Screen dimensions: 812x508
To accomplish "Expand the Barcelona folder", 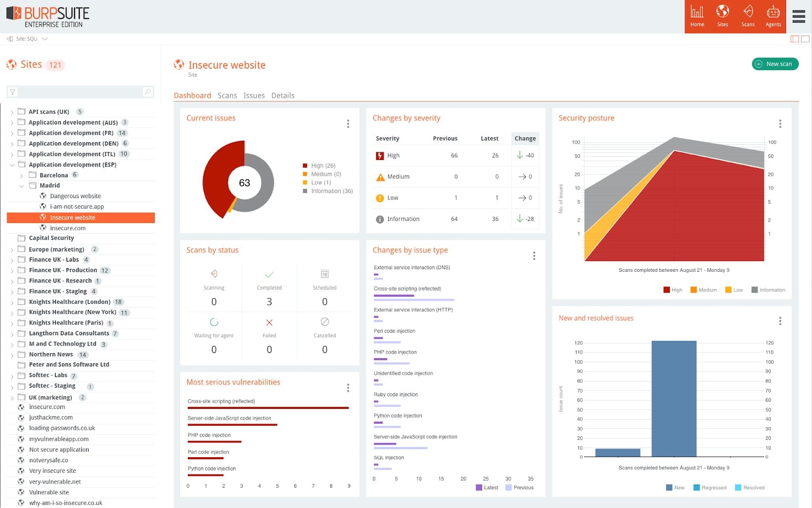I will (x=21, y=176).
